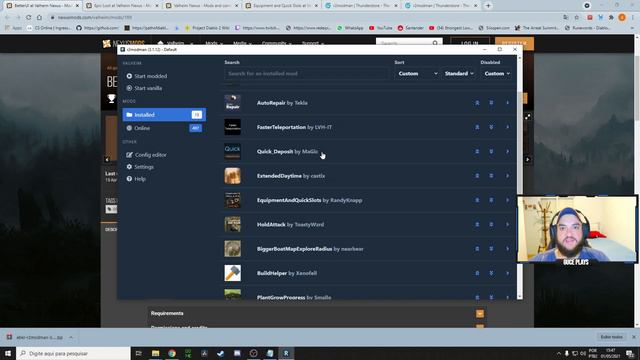Expand the EquipmentAndQuickSlots row chevron
This screenshot has width=640, height=360.
pos(508,200)
